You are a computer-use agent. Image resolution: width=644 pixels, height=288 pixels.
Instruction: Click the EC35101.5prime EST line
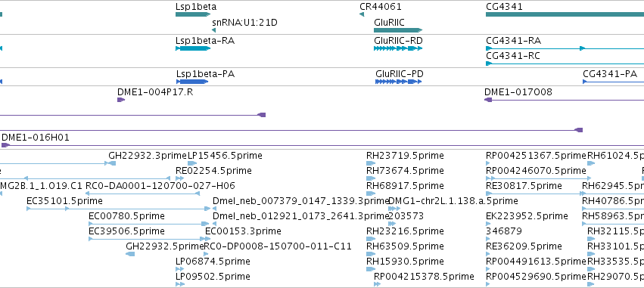click(119, 209)
